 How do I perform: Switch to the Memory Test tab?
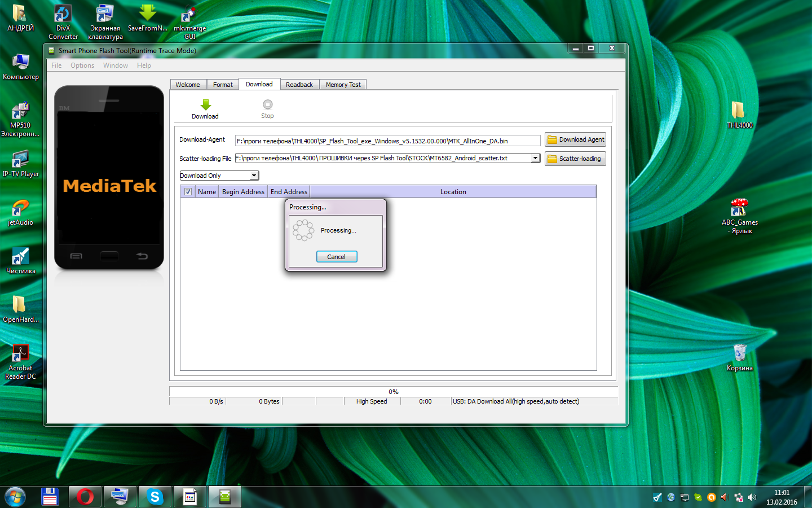coord(343,85)
